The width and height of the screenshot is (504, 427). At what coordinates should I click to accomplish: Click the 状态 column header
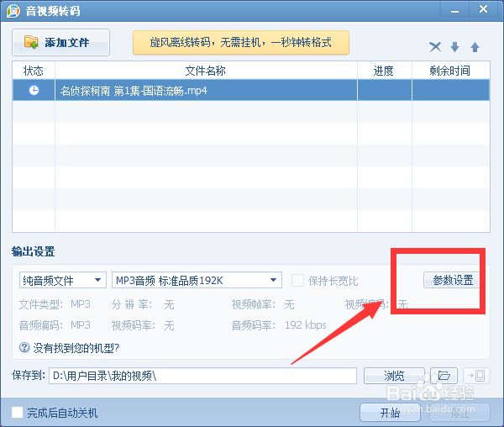pyautogui.click(x=34, y=71)
